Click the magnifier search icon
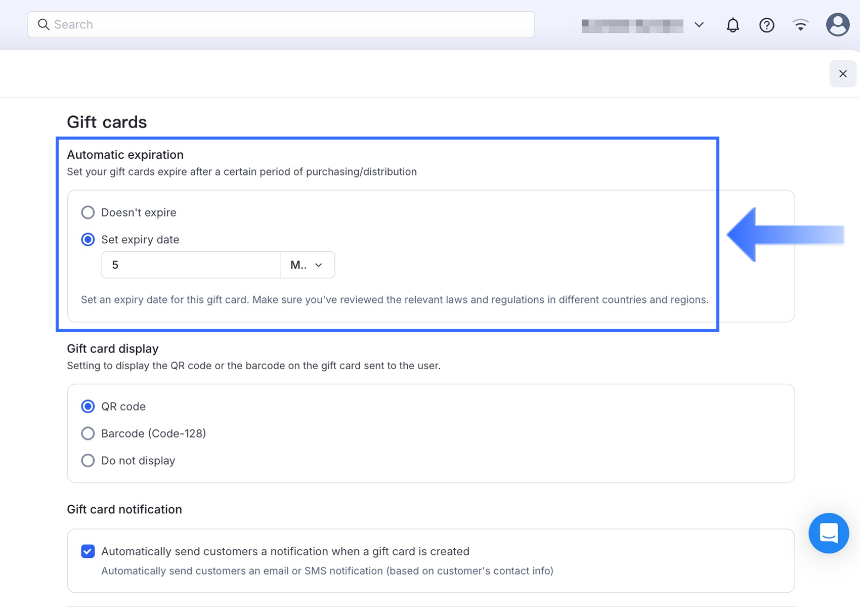The width and height of the screenshot is (860, 616). tap(44, 25)
